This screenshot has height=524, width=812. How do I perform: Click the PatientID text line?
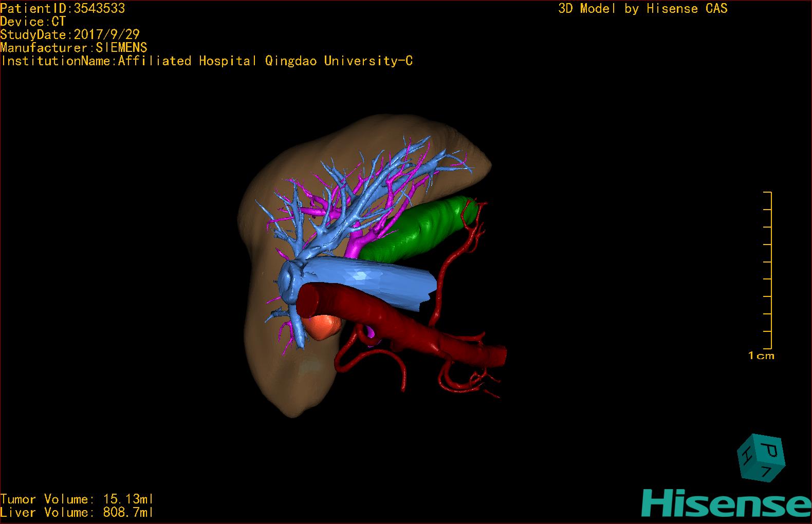(62, 8)
